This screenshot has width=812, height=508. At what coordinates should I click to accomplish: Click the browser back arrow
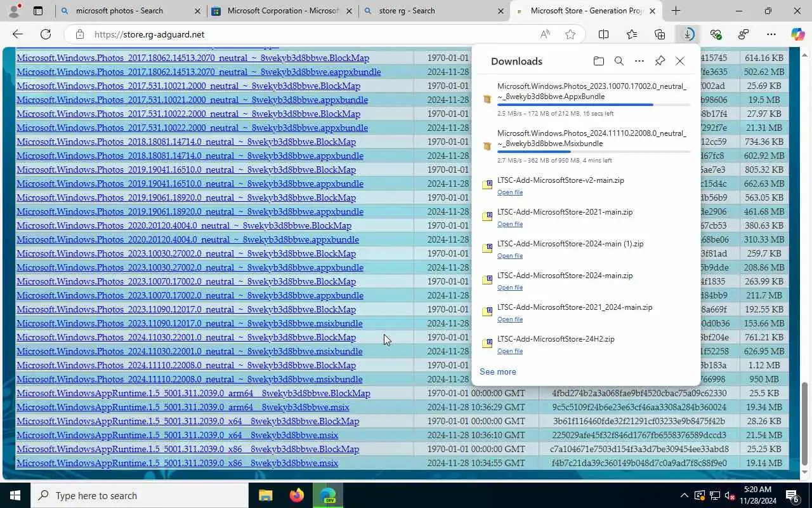pyautogui.click(x=18, y=34)
